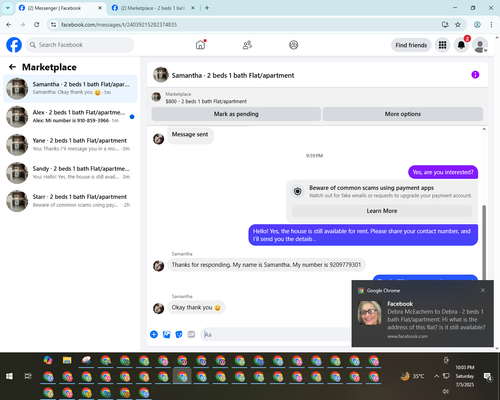Click scroll-up arrow of chat pane
The height and width of the screenshot is (400, 500).
click(x=484, y=129)
